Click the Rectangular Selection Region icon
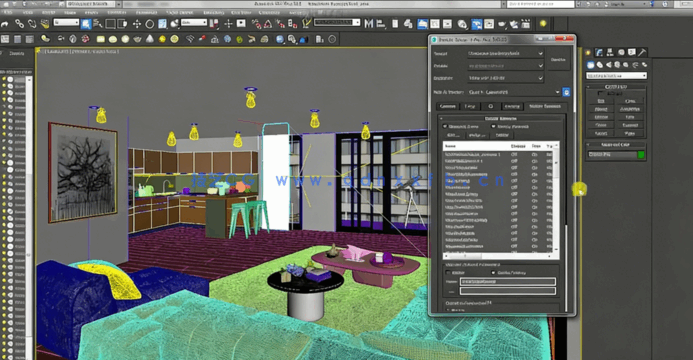The image size is (693, 360). point(110,23)
